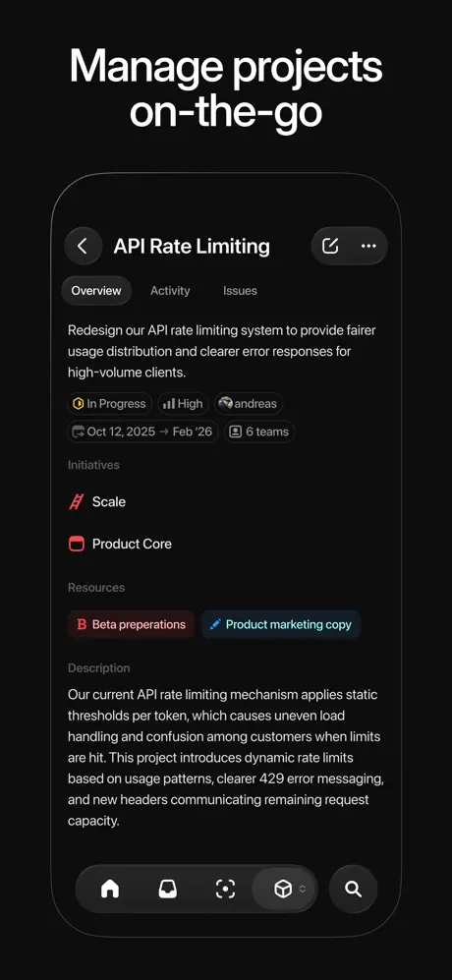
Task: Change the In Progress status chip
Action: click(x=109, y=404)
